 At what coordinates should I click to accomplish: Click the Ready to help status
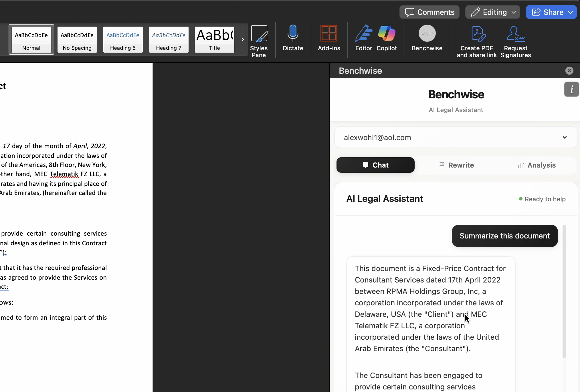click(x=542, y=199)
